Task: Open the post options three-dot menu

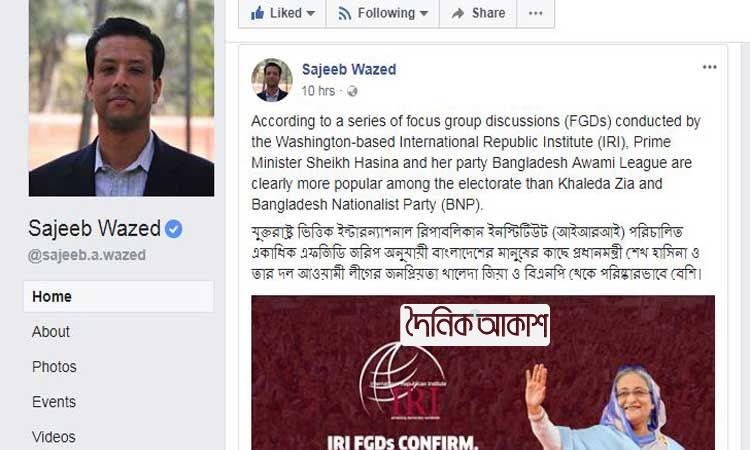Action: 709,67
